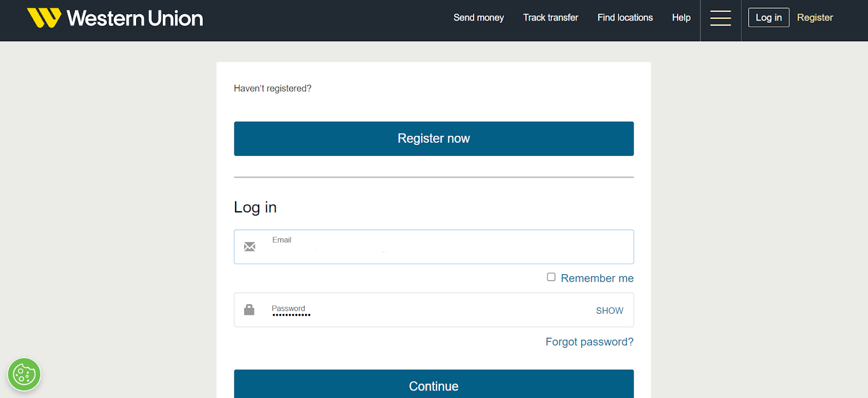Open Find locations in the top navigation
The height and width of the screenshot is (398, 868).
(x=625, y=17)
